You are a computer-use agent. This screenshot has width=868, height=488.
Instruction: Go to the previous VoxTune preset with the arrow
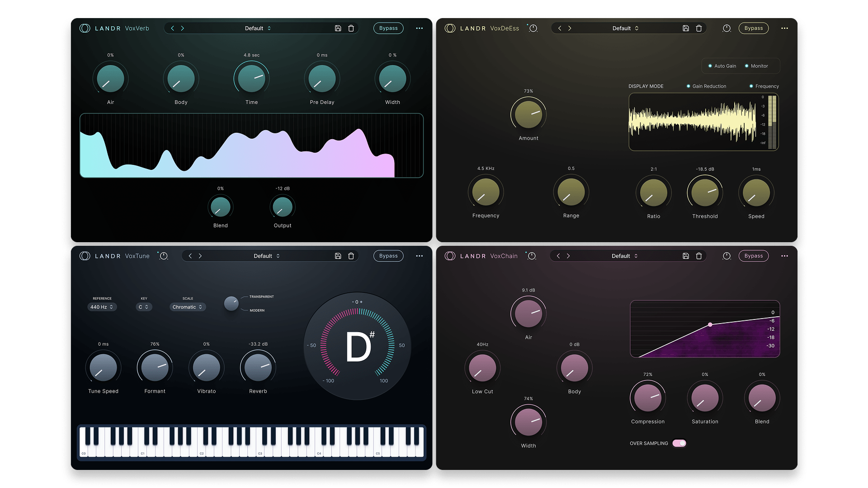tap(190, 256)
